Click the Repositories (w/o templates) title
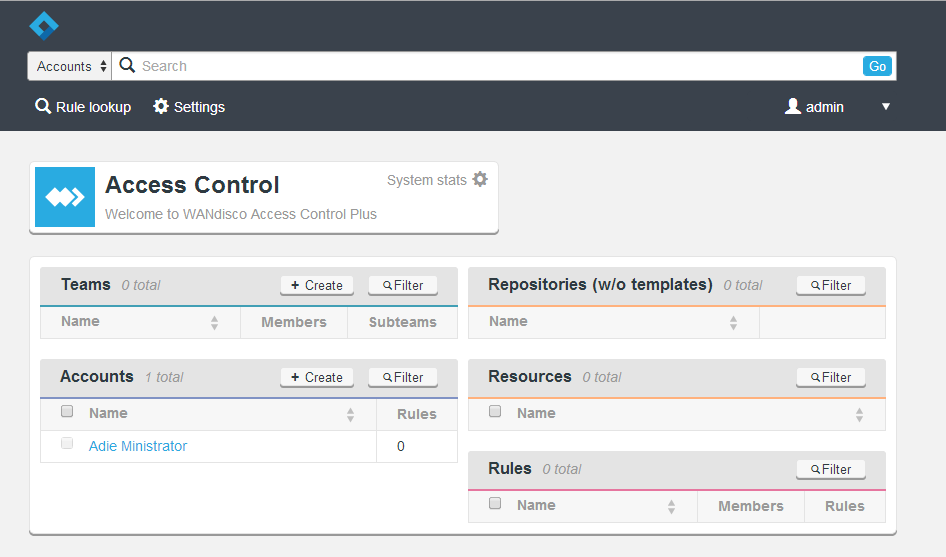Screen dimensions: 946x557 pos(600,284)
